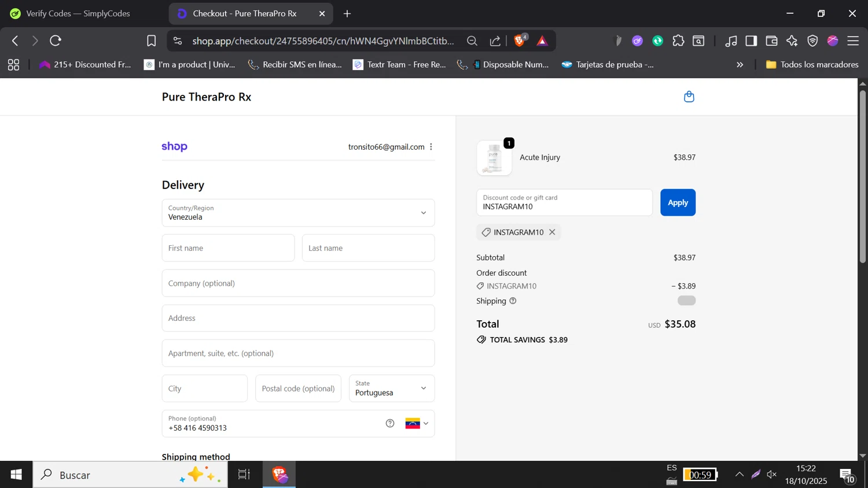Open Leo AI sparkle icon
The image size is (868, 488).
click(792, 41)
